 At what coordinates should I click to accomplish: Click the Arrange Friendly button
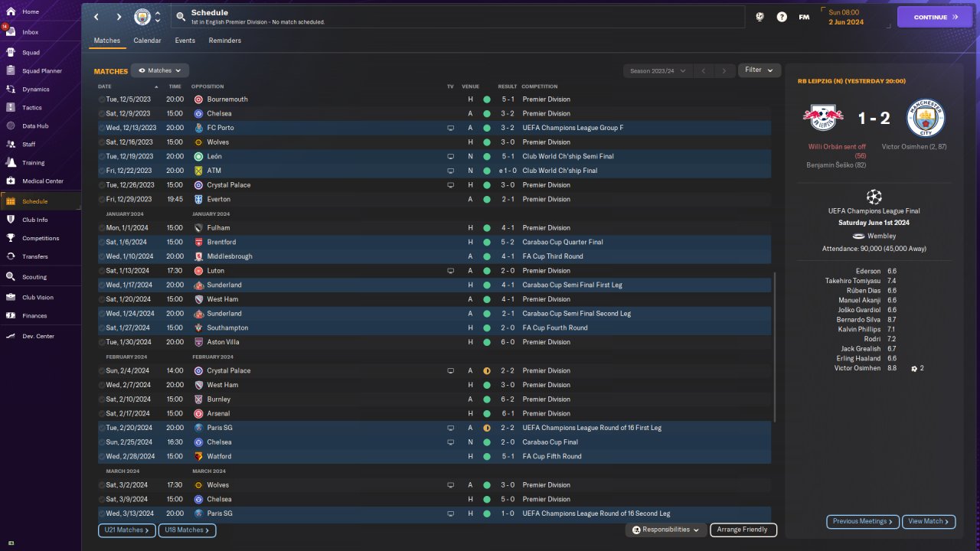(743, 530)
